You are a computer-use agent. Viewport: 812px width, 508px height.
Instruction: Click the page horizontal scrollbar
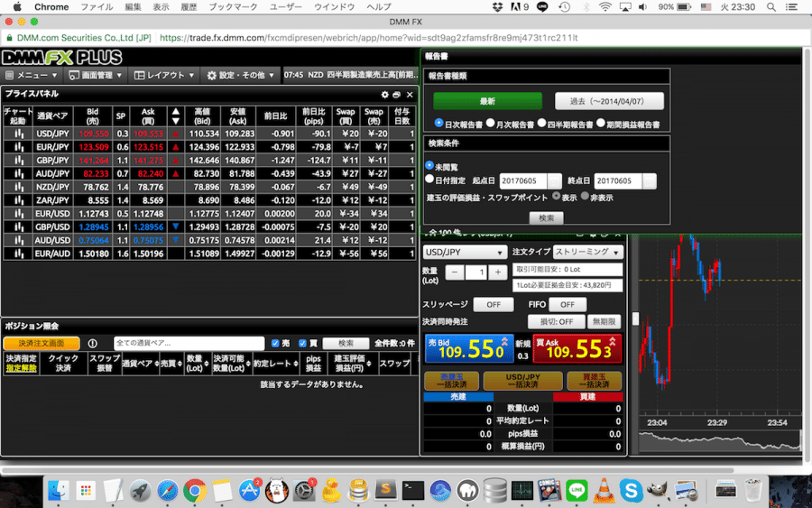(x=368, y=470)
